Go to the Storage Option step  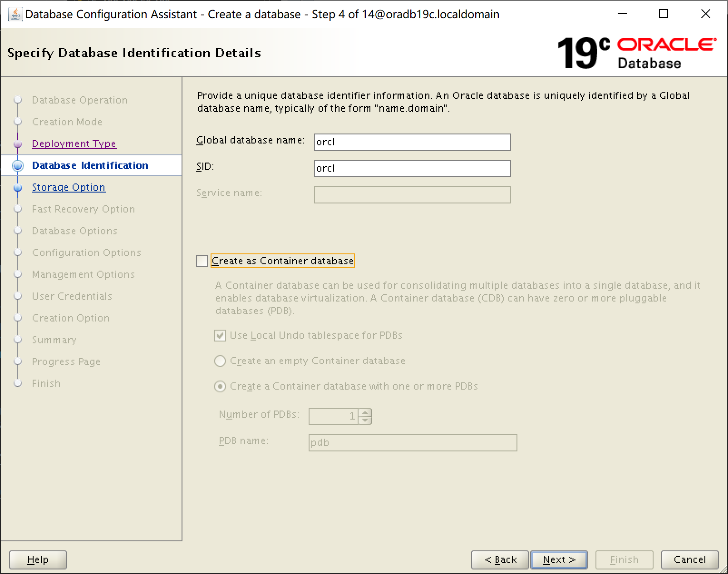pyautogui.click(x=69, y=187)
